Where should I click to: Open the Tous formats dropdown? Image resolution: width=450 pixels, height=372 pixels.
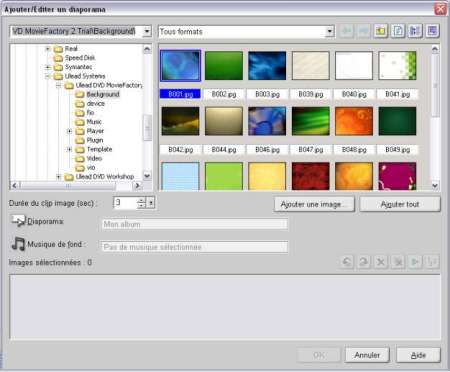coord(330,32)
